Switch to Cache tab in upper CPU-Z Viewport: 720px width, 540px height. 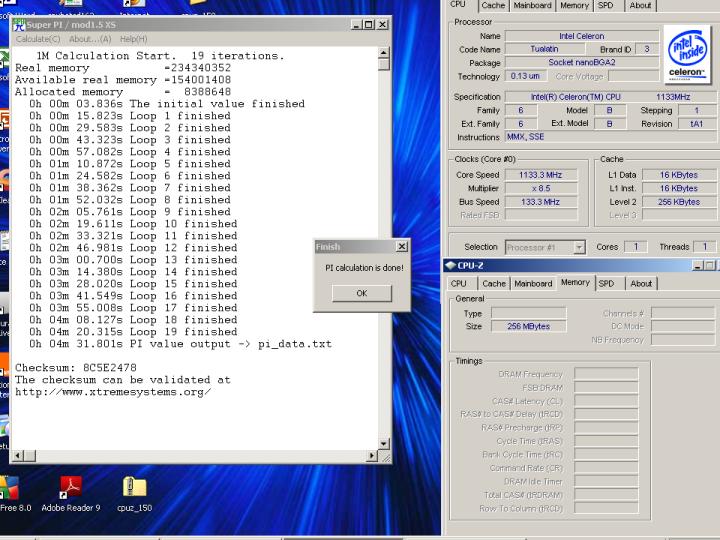[493, 5]
